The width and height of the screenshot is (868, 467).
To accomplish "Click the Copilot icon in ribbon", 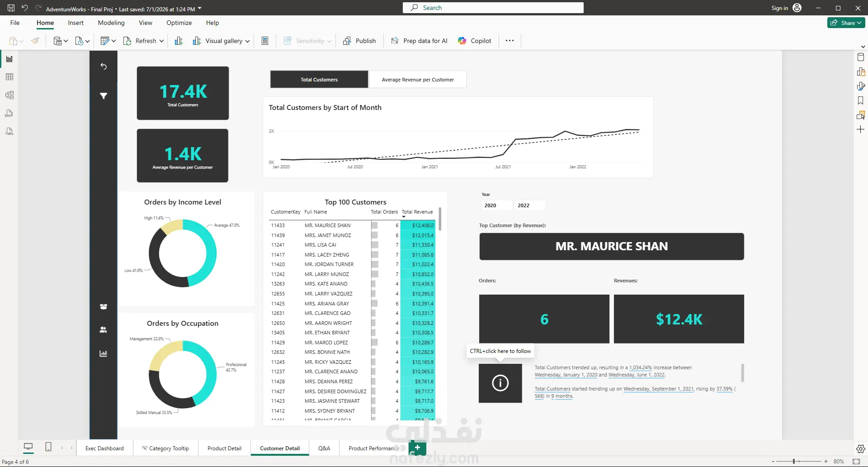I will [x=462, y=41].
